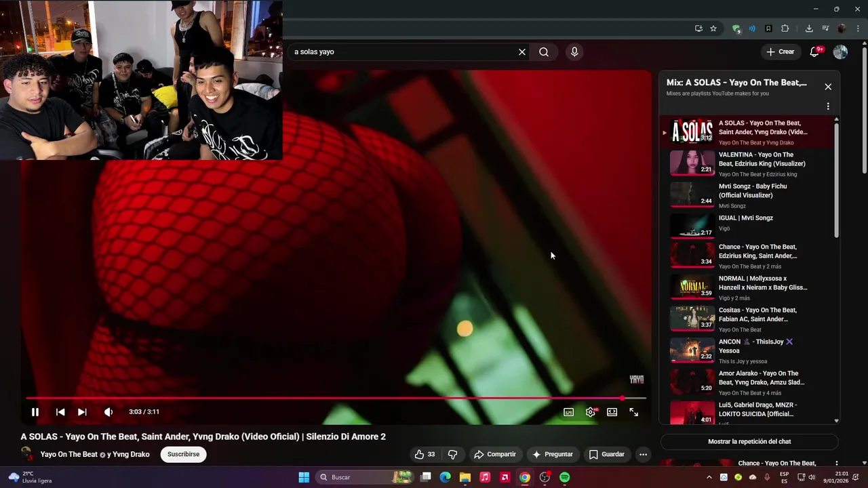Close the Mix playlist panel
This screenshot has width=868, height=488.
coord(828,87)
